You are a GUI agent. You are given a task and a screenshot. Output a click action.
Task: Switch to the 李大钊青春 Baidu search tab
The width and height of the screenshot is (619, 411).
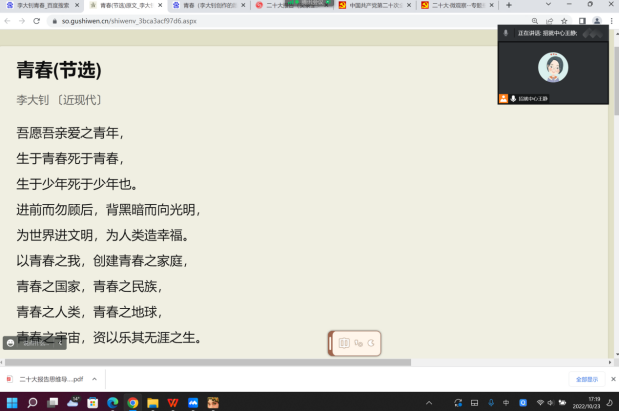coord(40,5)
